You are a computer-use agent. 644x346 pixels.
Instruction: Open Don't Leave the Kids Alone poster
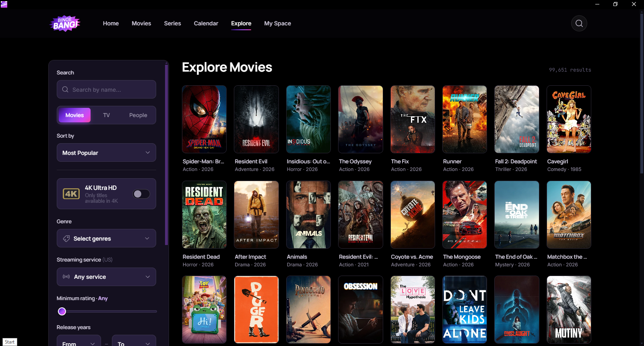click(x=464, y=309)
